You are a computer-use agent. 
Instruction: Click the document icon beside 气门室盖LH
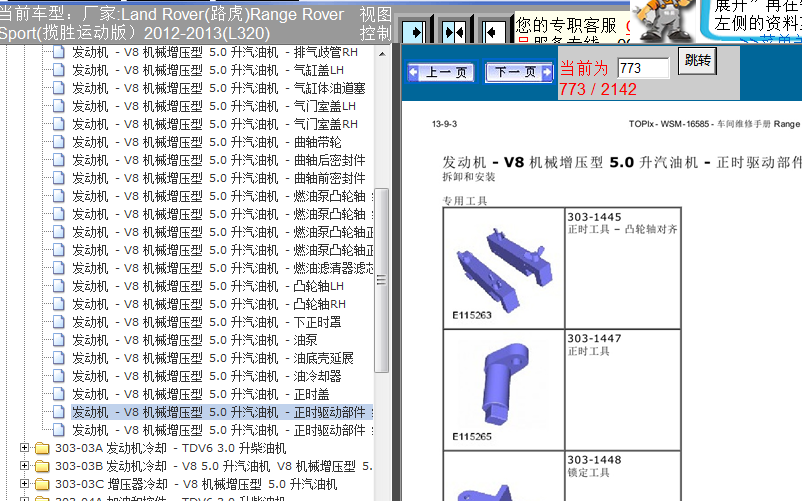pyautogui.click(x=59, y=106)
